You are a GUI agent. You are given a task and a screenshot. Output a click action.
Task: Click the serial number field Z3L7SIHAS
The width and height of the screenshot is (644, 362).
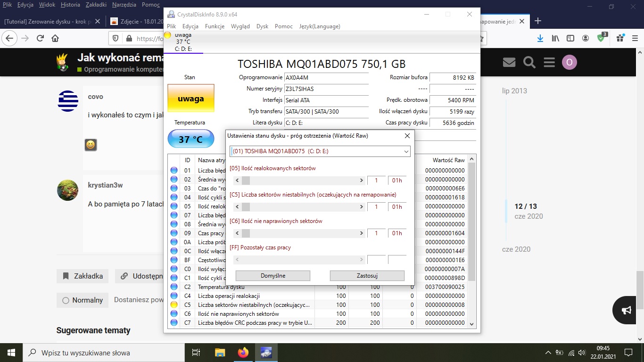click(x=326, y=89)
